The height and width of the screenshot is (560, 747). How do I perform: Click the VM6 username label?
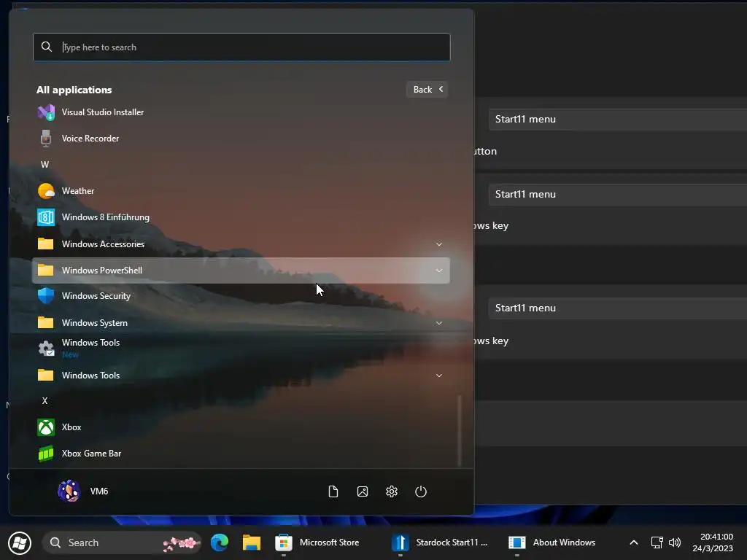click(x=99, y=491)
